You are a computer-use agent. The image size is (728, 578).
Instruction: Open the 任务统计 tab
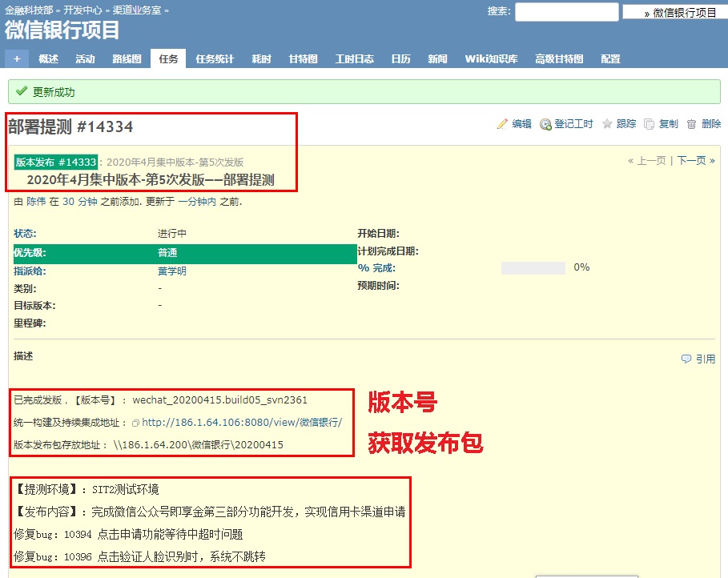[x=215, y=59]
